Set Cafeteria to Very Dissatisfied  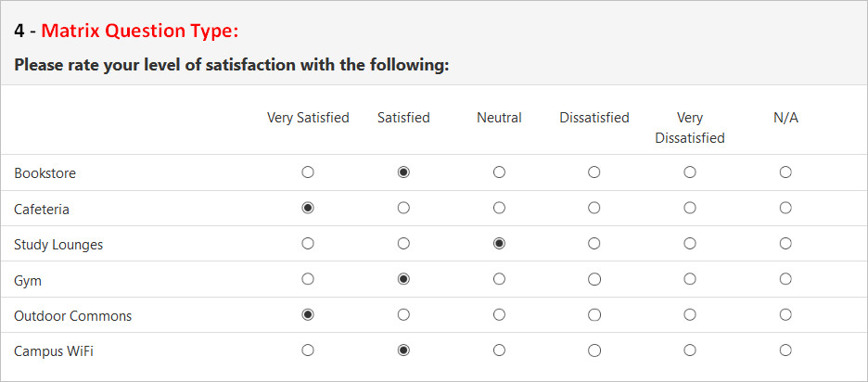tap(690, 208)
